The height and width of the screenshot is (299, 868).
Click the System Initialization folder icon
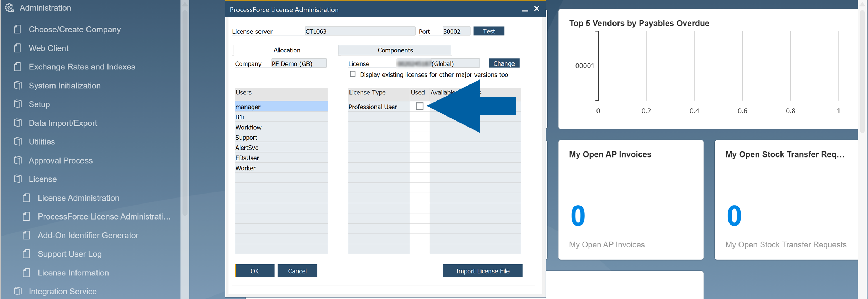click(17, 85)
